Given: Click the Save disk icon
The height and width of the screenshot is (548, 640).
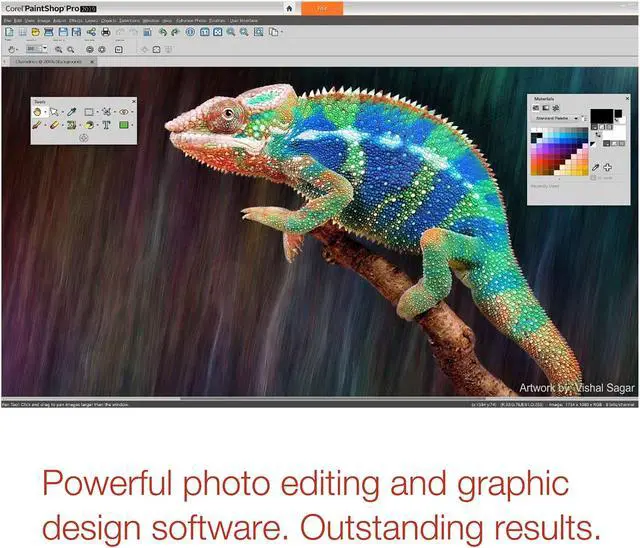Looking at the screenshot, I should [63, 32].
